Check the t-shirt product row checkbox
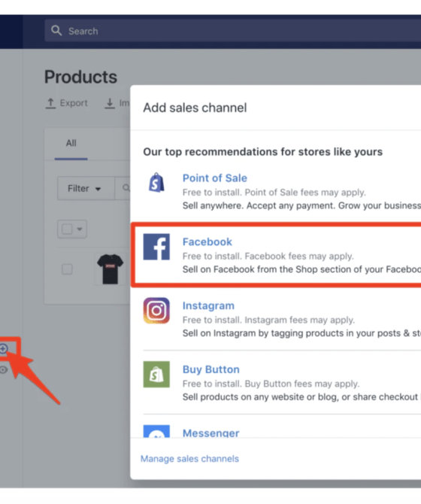Screen dimensions: 421x504 (67, 269)
